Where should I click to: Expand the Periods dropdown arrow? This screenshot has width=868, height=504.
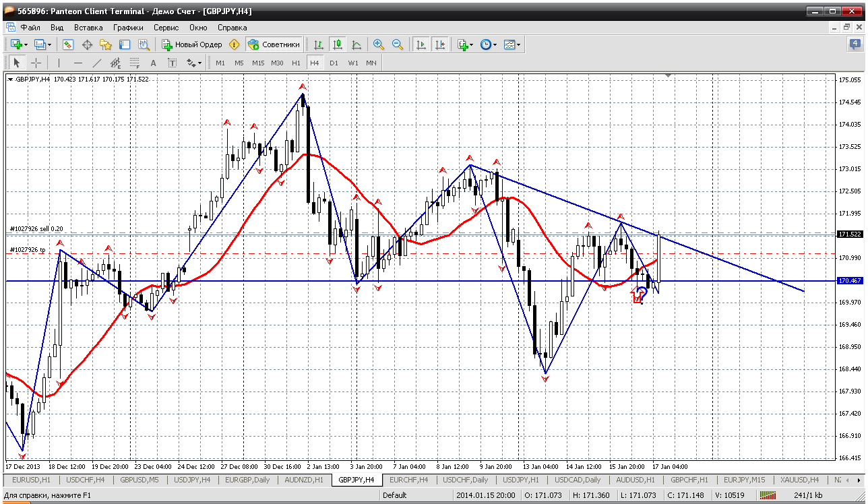point(495,45)
